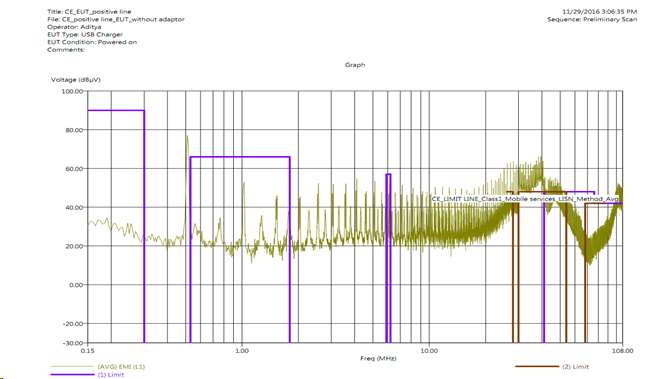Click the 0.15 x-axis tick label

88,351
